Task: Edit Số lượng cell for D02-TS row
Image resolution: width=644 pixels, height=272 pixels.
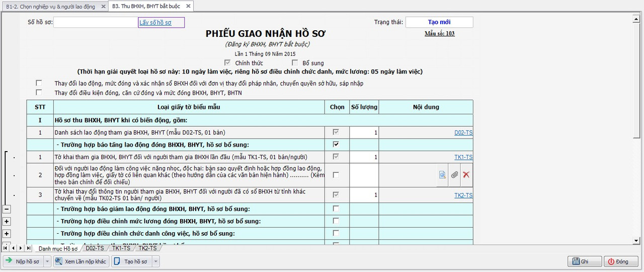Action: [364, 132]
